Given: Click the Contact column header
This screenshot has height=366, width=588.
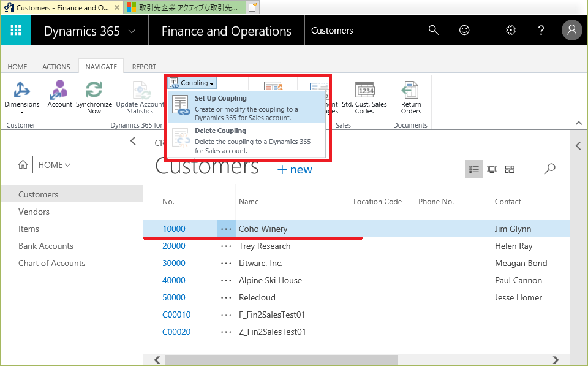Looking at the screenshot, I should click(x=507, y=202).
